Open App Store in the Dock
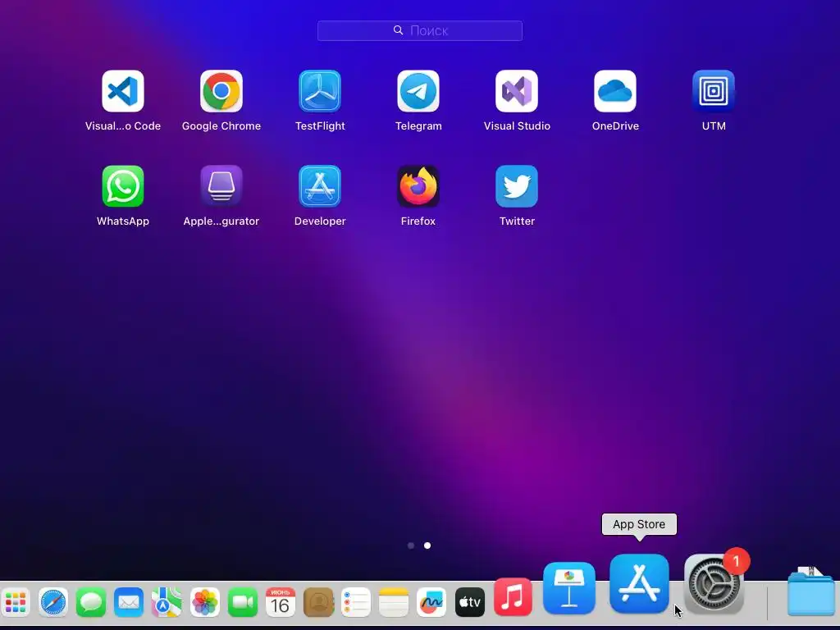The height and width of the screenshot is (630, 840). [x=639, y=583]
